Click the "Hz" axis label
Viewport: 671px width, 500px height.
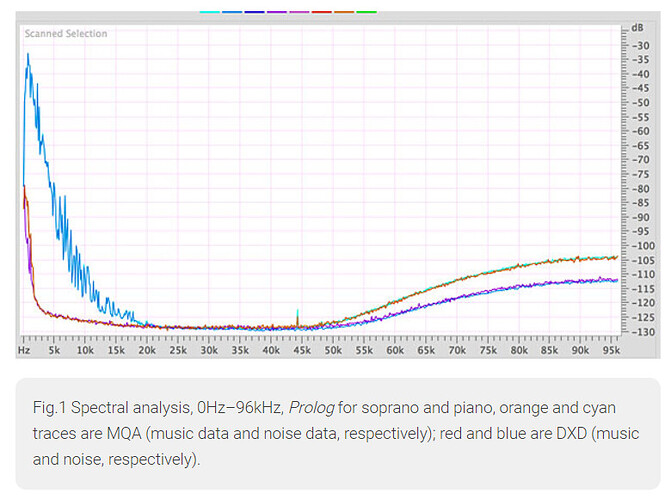tap(24, 351)
